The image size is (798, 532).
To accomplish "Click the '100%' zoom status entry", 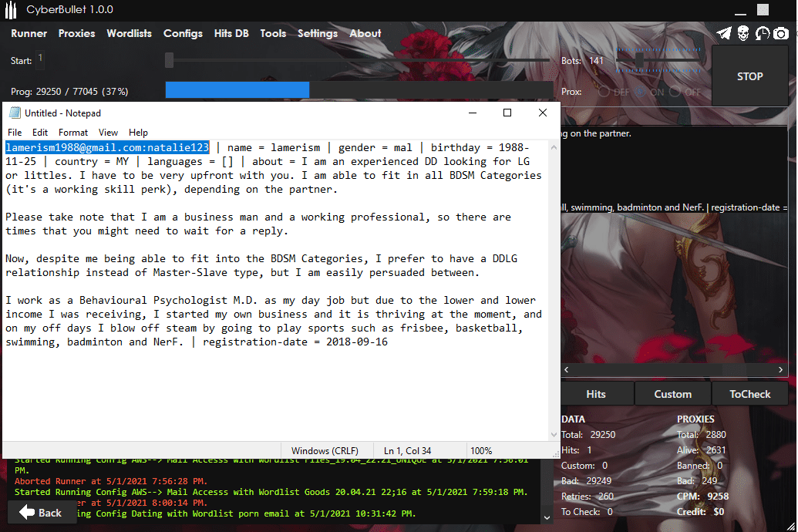I will tap(481, 450).
